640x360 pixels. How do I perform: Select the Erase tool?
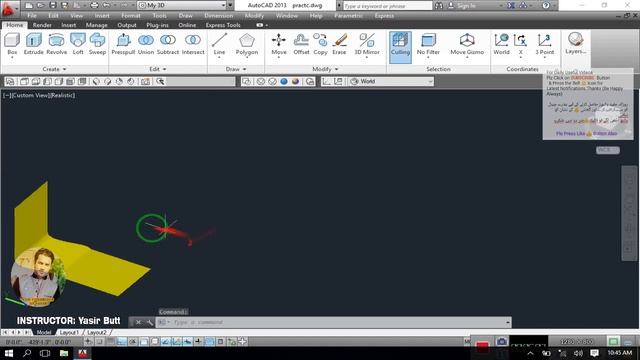(339, 44)
